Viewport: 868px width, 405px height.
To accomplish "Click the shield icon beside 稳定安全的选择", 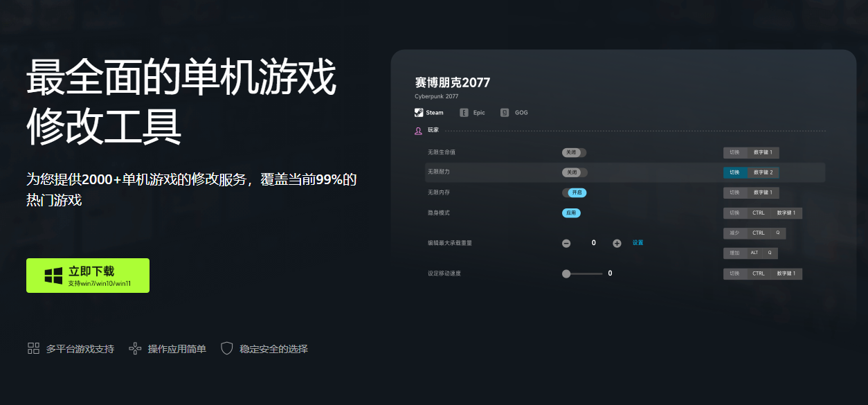I will [x=227, y=348].
